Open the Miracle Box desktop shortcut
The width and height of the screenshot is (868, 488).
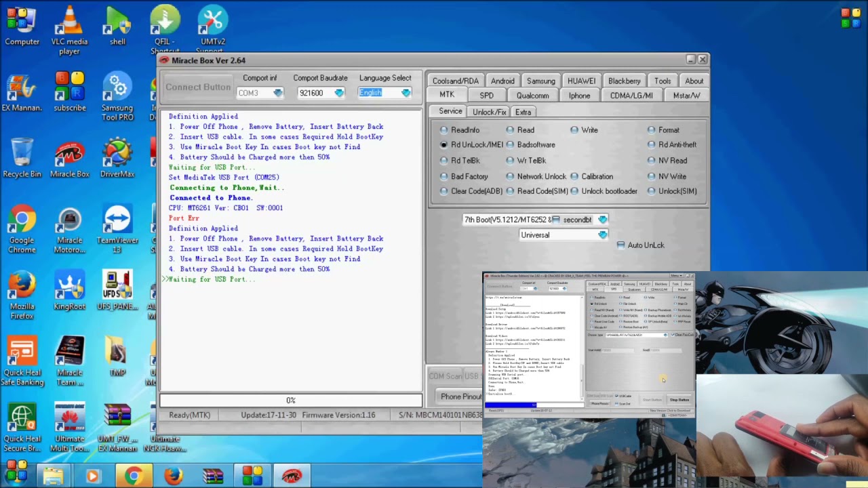pyautogui.click(x=69, y=159)
